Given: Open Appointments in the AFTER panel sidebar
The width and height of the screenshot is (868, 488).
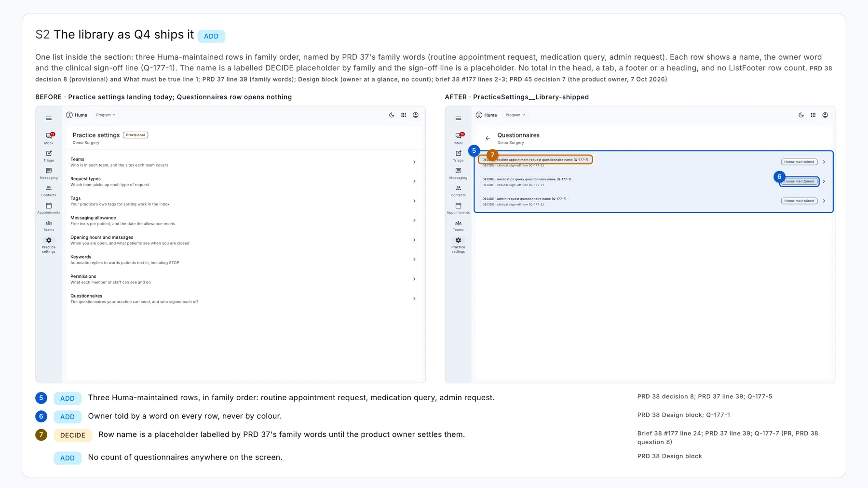Looking at the screenshot, I should [x=458, y=208].
